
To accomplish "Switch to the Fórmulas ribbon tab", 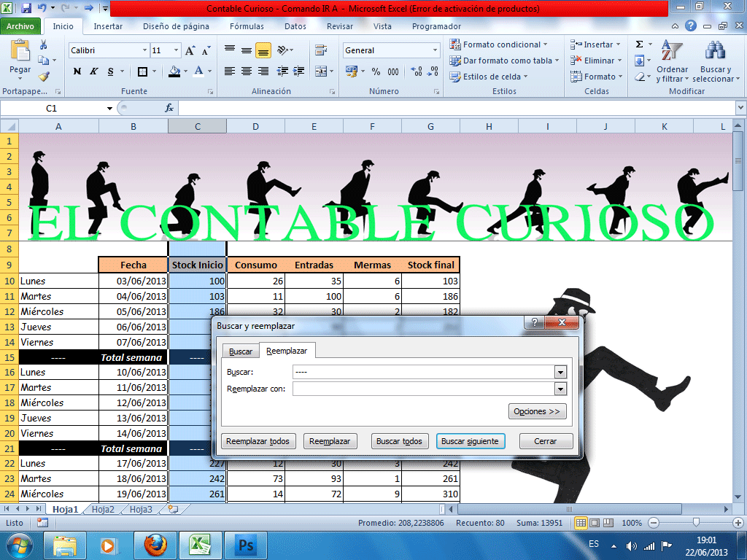I will pos(247,26).
